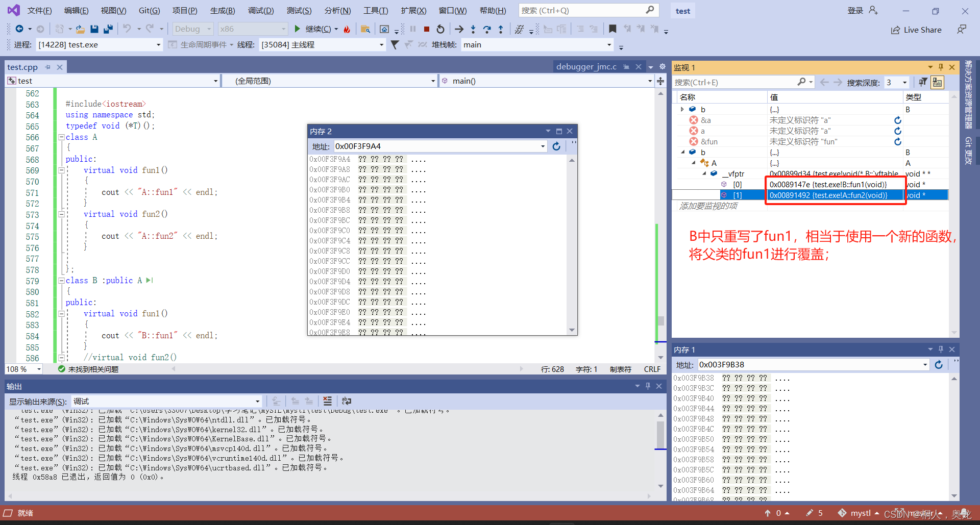Refresh the Memory 1 panel address

[x=939, y=365]
